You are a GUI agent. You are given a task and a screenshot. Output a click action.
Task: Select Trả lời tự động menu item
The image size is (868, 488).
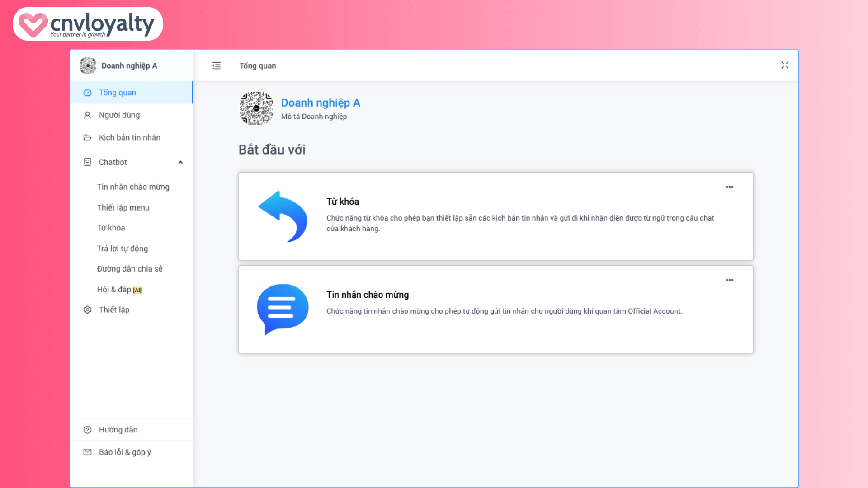pyautogui.click(x=122, y=248)
